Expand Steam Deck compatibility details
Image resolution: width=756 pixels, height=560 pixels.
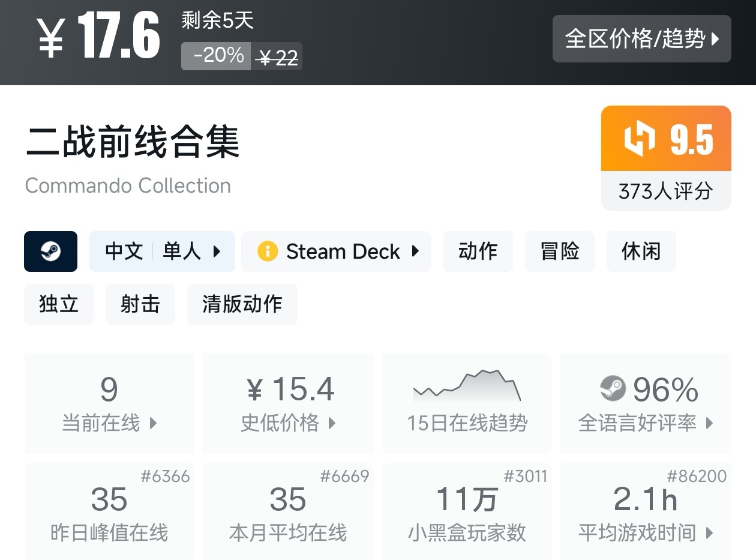(x=415, y=251)
